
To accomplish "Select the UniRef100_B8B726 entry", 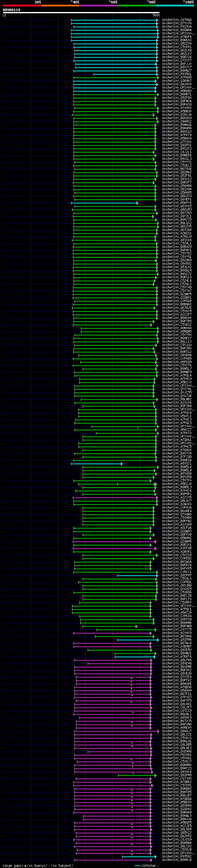I will [x=177, y=57].
